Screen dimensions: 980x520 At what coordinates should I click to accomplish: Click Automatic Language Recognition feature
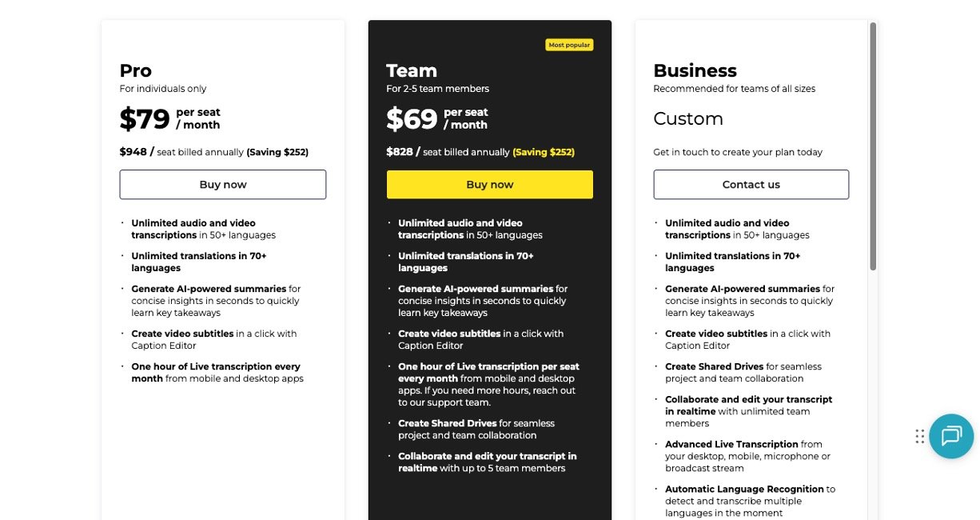tap(744, 490)
